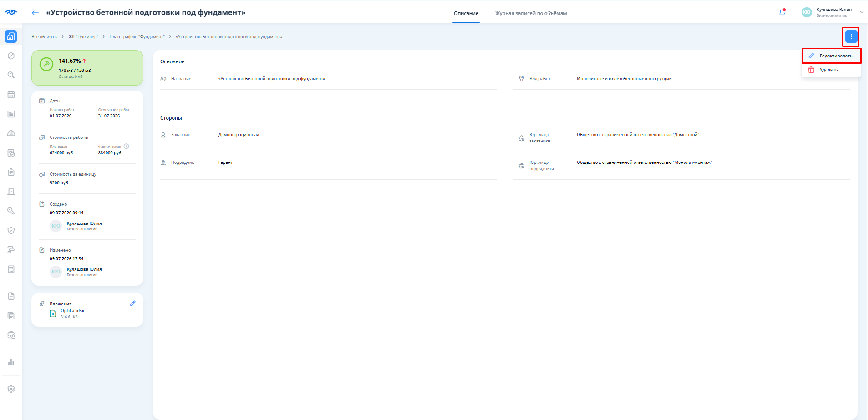Open the magnifier search sidebar icon
This screenshot has height=420, width=868.
click(x=11, y=75)
